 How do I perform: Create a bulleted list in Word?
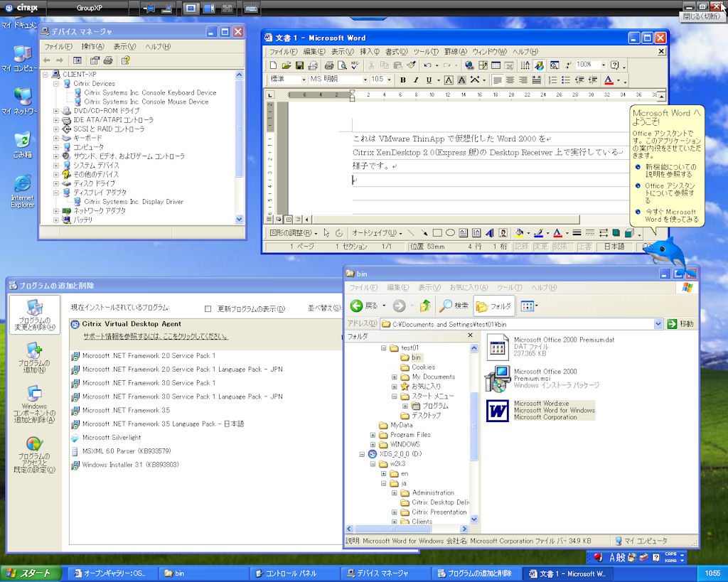pyautogui.click(x=566, y=80)
